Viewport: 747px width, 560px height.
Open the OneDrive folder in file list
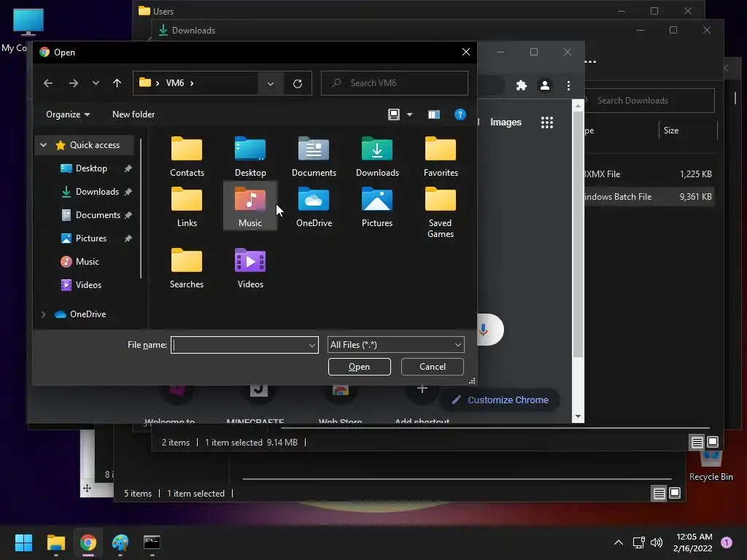314,207
